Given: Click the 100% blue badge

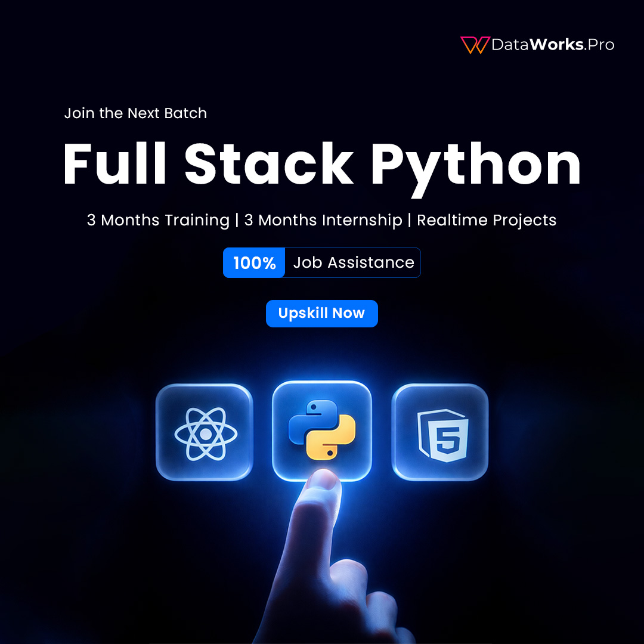Looking at the screenshot, I should pos(254,263).
